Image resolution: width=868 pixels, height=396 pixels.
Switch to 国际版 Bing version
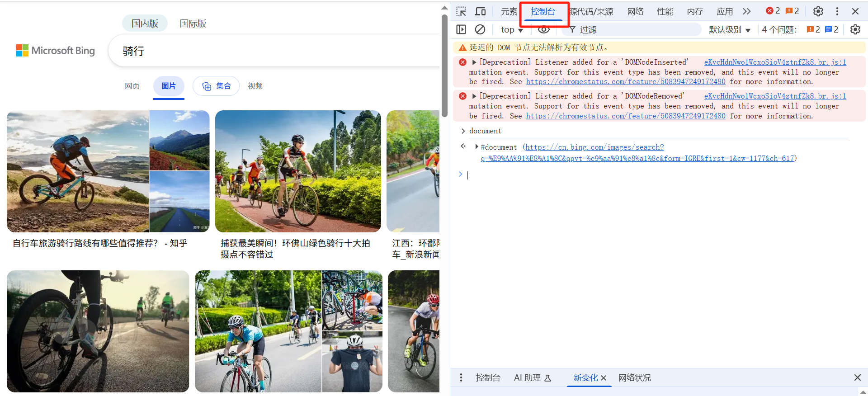click(193, 24)
